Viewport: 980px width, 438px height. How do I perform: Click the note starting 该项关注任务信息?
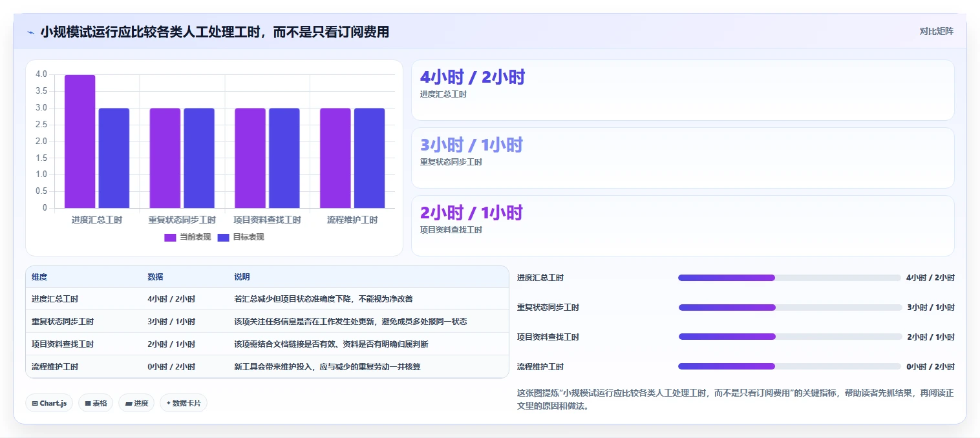coord(350,322)
